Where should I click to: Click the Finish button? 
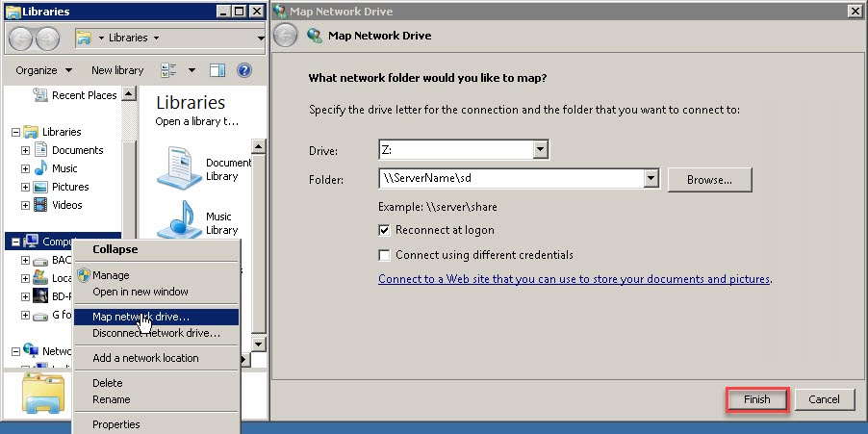click(x=756, y=399)
